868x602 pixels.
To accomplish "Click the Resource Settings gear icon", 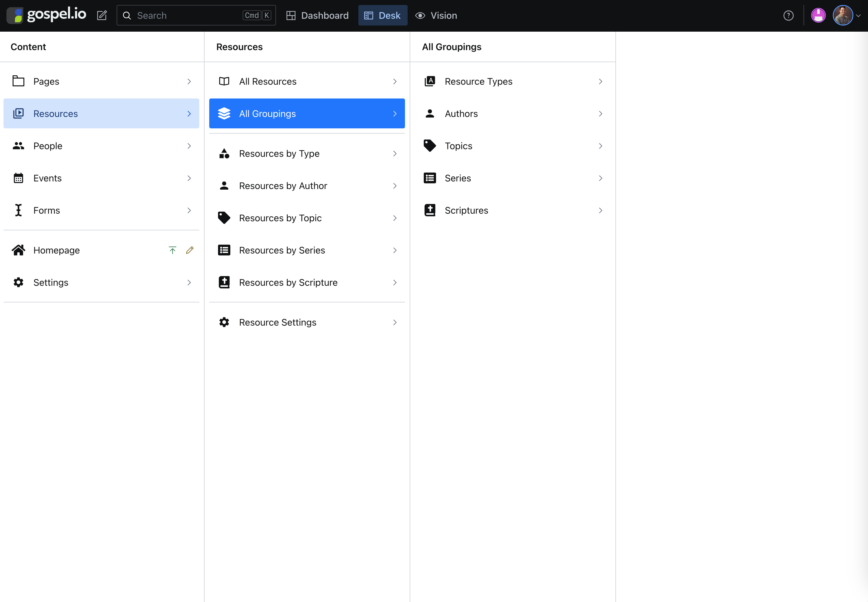I will click(x=224, y=322).
